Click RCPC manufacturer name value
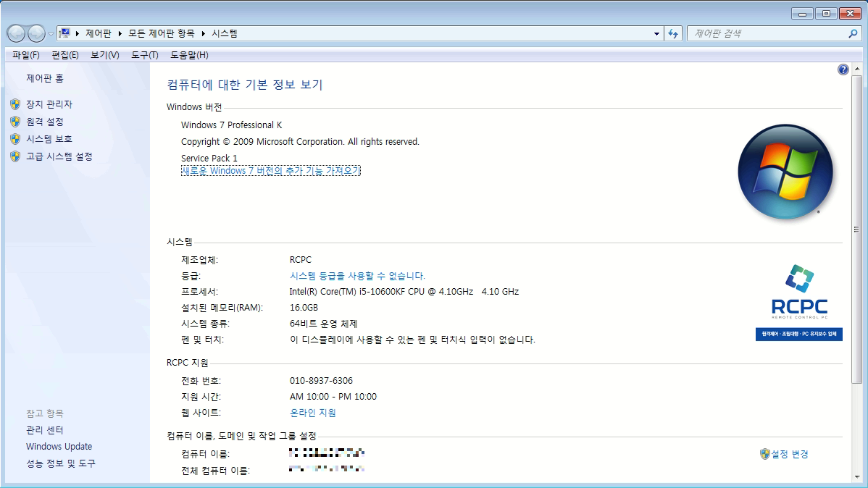 [x=301, y=259]
